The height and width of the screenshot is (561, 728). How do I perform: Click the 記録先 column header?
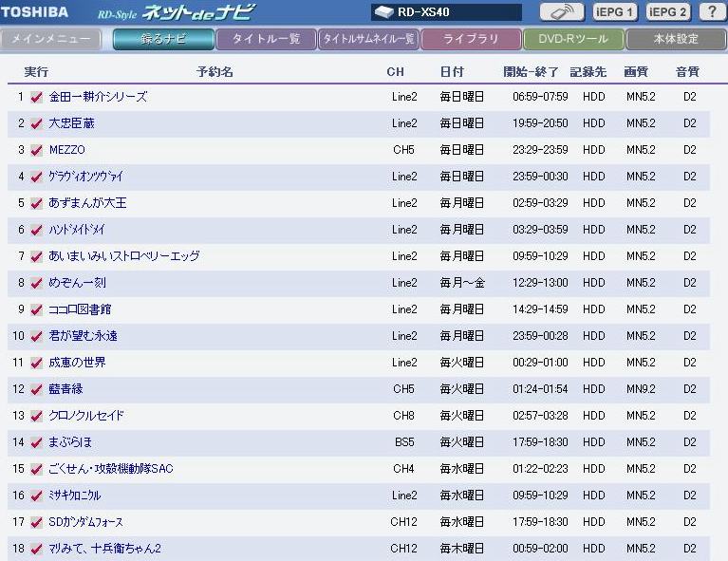(588, 72)
